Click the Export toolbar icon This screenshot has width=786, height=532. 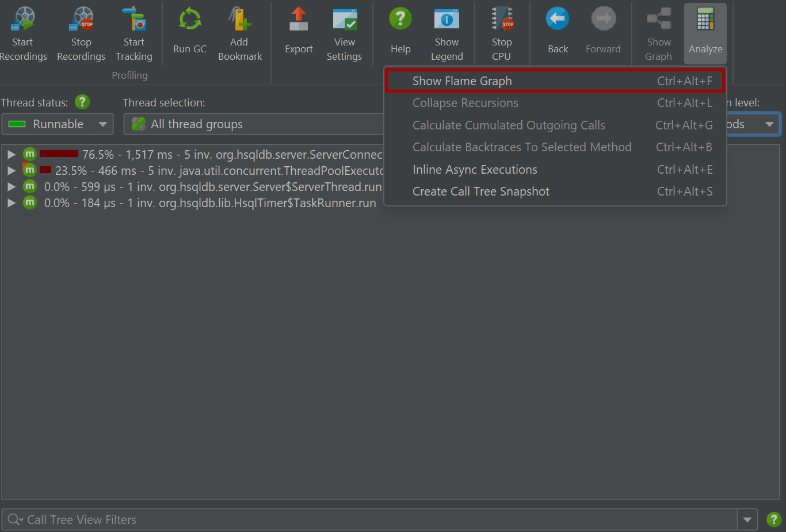(x=299, y=20)
